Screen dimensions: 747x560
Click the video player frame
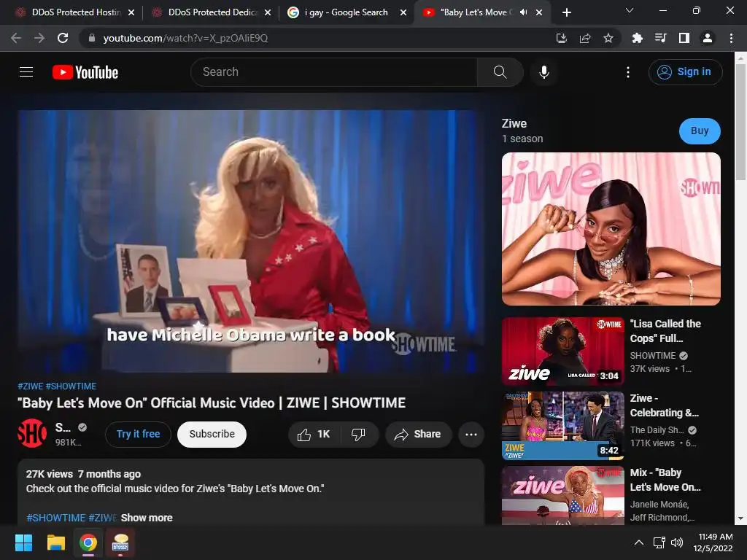tap(251, 241)
